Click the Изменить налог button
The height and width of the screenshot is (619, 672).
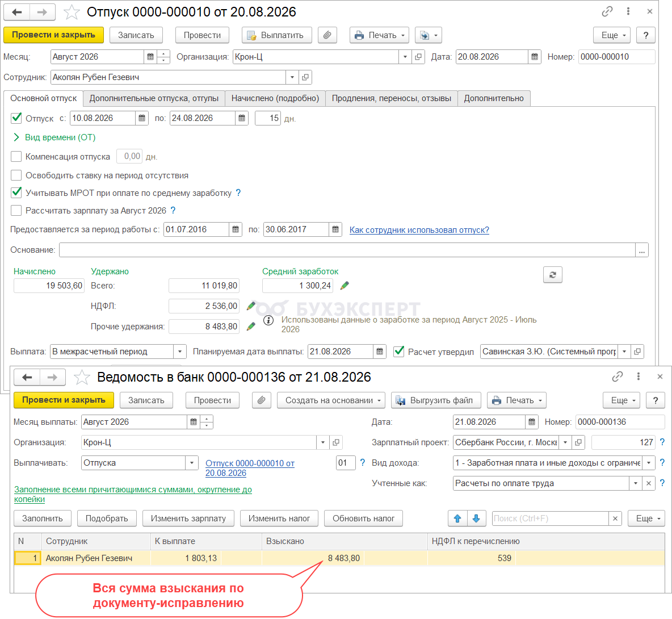pyautogui.click(x=279, y=518)
